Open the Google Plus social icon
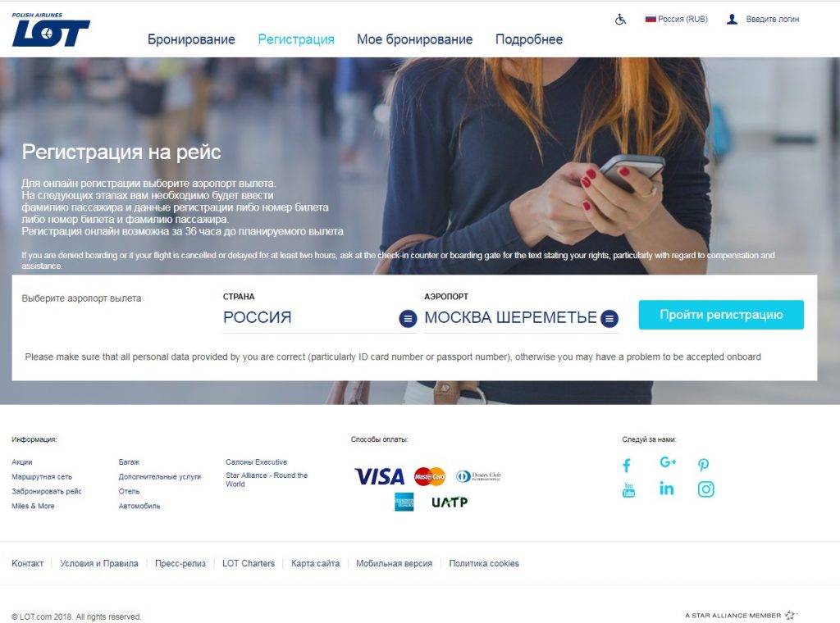 click(668, 462)
